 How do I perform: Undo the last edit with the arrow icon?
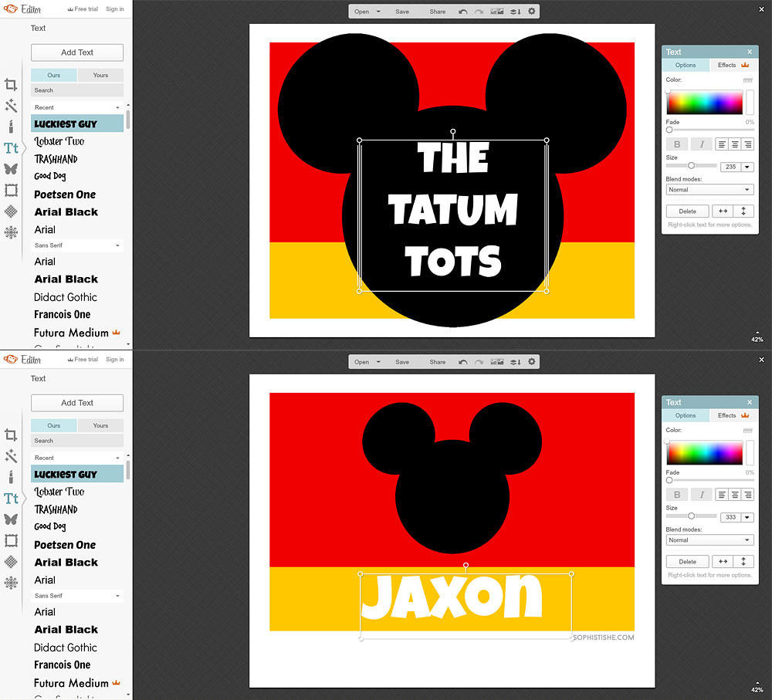(x=462, y=11)
